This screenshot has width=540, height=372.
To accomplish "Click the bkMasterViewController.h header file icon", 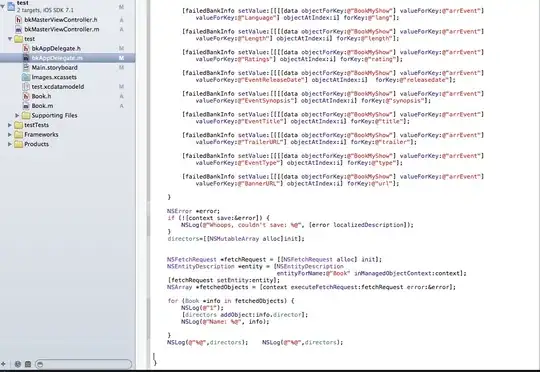I will pos(19,20).
